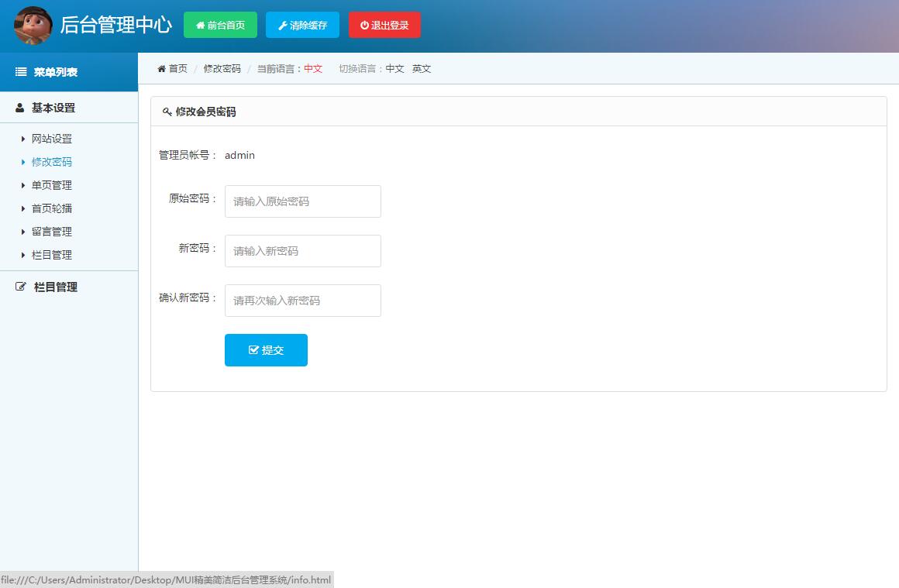Expand the 单页管理 sidebar item
Image resolution: width=899 pixels, height=588 pixels.
[52, 185]
